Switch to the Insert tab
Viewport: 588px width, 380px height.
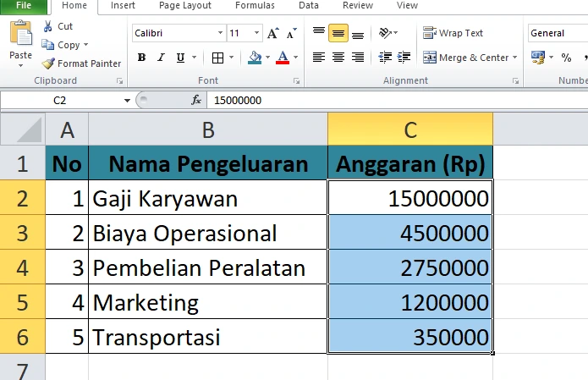pyautogui.click(x=123, y=6)
